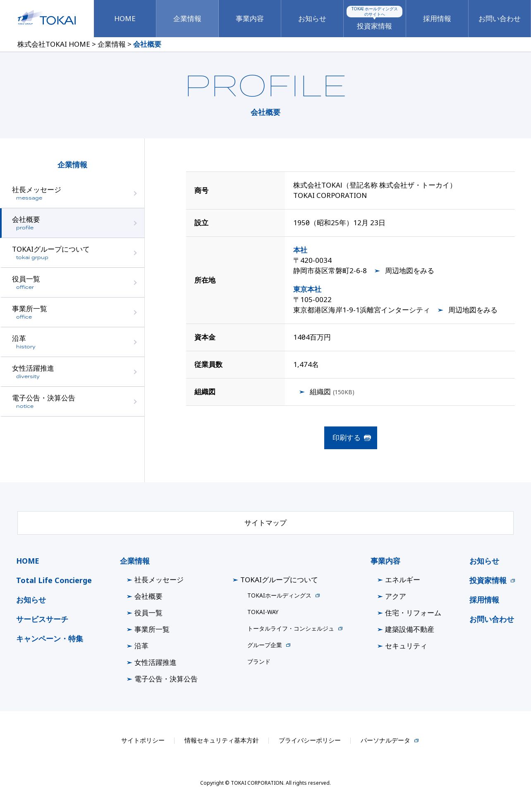Click the 印刷する print button
531x812 pixels.
(x=351, y=438)
